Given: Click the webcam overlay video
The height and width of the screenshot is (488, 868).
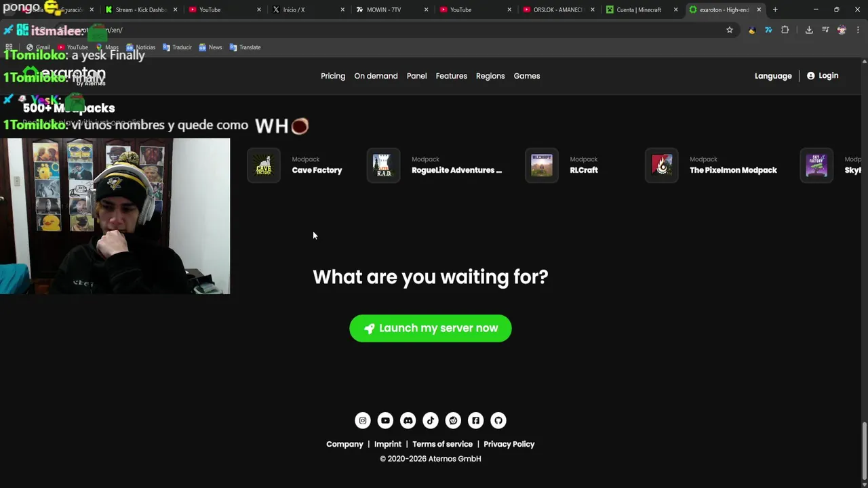Looking at the screenshot, I should 115,216.
